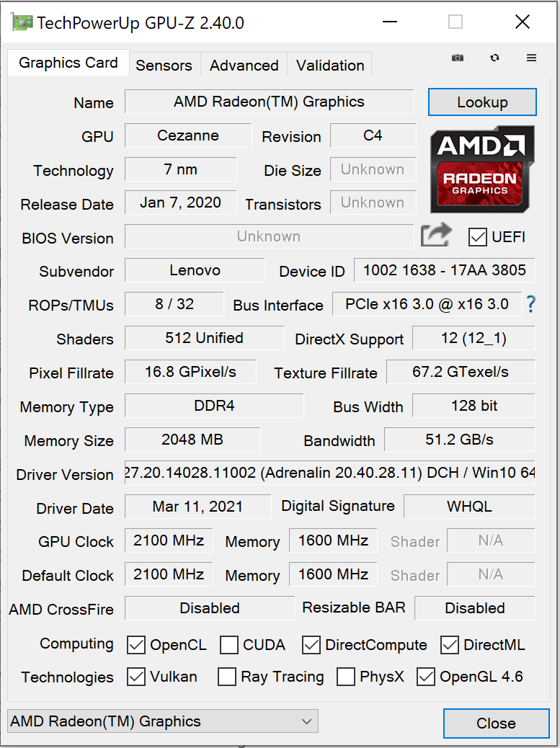Click the screenshot camera icon
The height and width of the screenshot is (748, 560).
click(x=458, y=58)
